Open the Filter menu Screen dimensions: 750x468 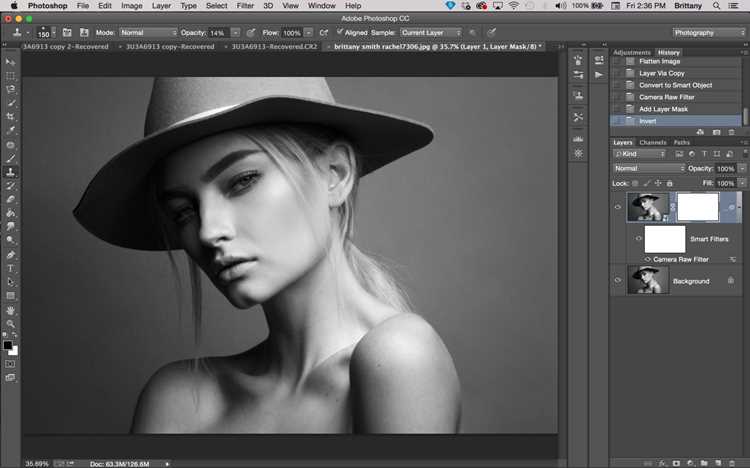[245, 6]
